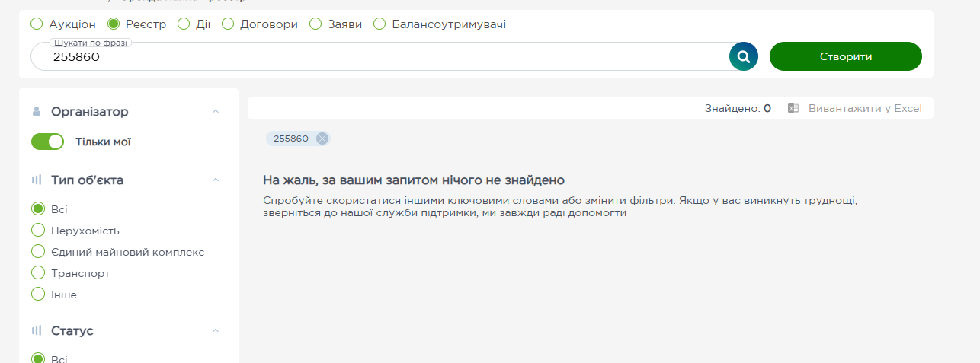Click the Excel file icon
The height and width of the screenshot is (363, 980).
[793, 108]
